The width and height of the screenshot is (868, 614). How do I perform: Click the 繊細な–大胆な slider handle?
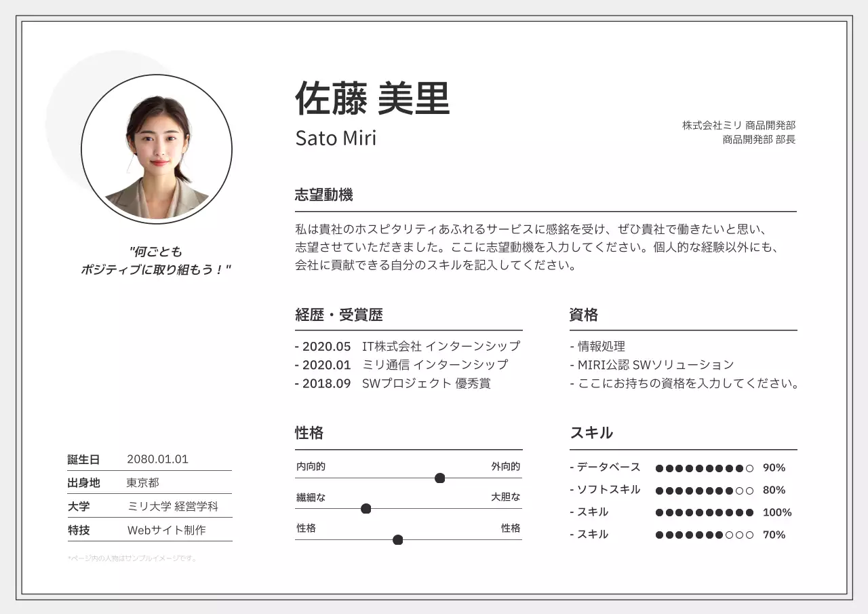coord(366,509)
